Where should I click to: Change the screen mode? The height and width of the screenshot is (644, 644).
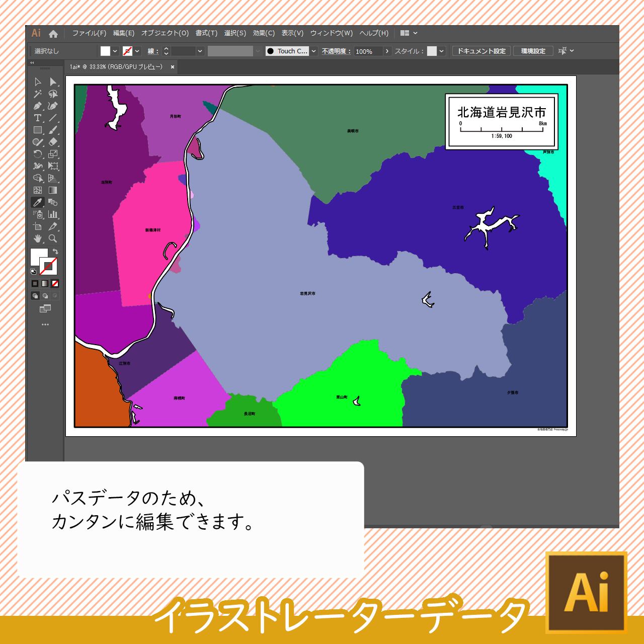[45, 308]
